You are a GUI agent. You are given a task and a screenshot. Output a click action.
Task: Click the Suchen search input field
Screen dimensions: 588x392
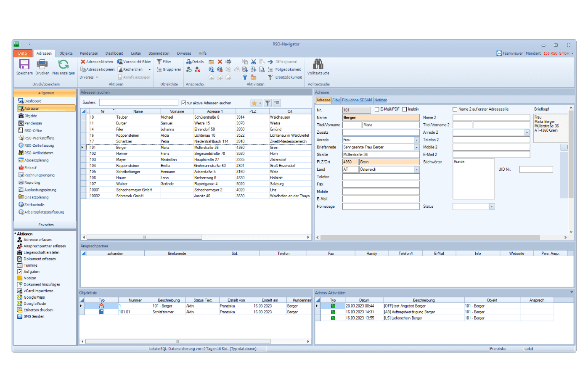pos(139,103)
